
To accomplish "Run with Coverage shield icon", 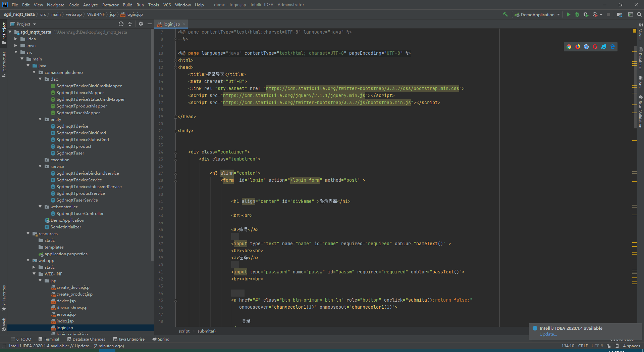I will tap(586, 14).
